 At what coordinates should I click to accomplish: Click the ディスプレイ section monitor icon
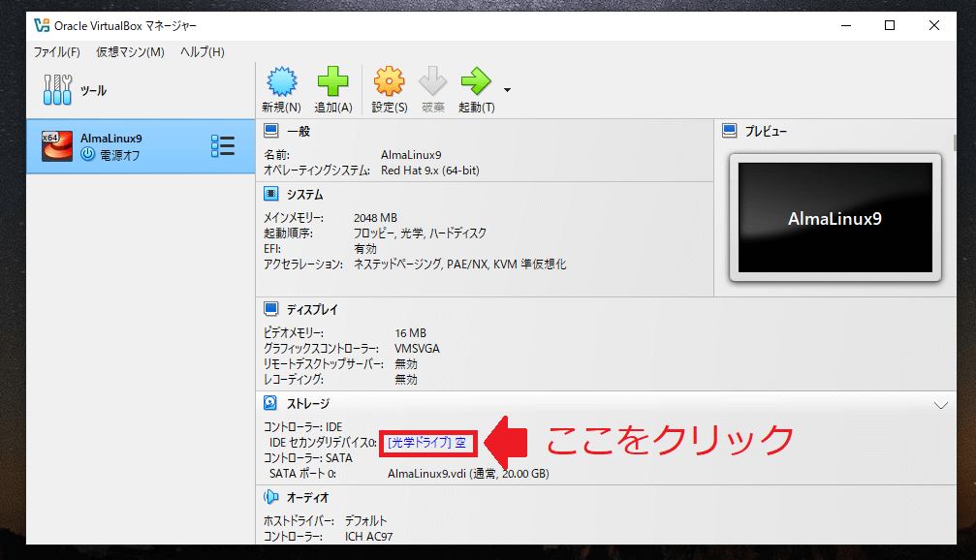click(x=270, y=309)
